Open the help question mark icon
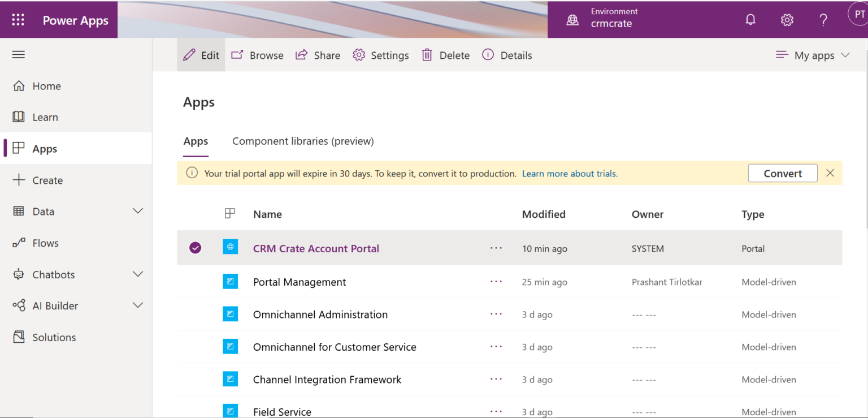 [x=823, y=19]
